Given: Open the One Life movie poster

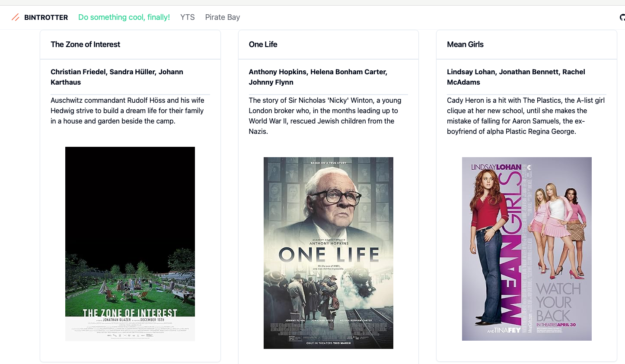Looking at the screenshot, I should 328,253.
